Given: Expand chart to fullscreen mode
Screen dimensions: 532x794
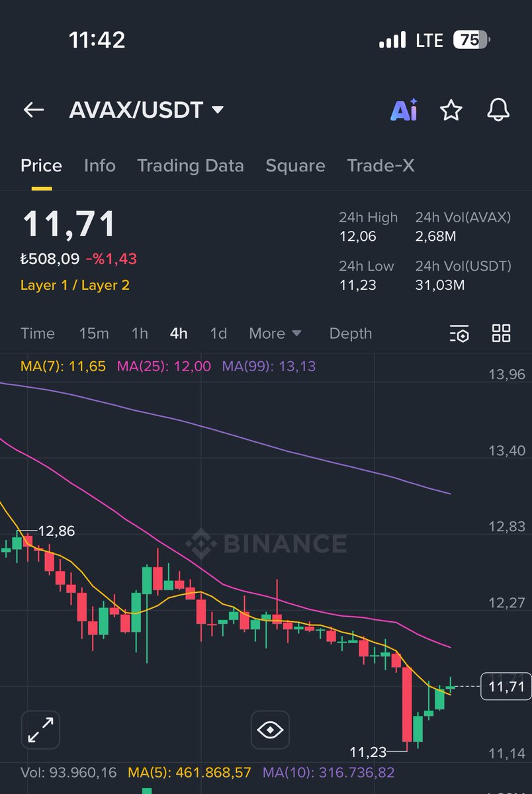Looking at the screenshot, I should 40,729.
